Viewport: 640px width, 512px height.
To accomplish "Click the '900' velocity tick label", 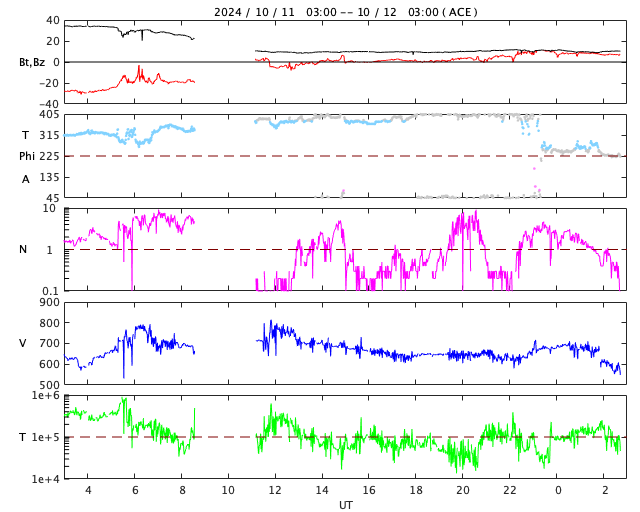I will [x=49, y=303].
